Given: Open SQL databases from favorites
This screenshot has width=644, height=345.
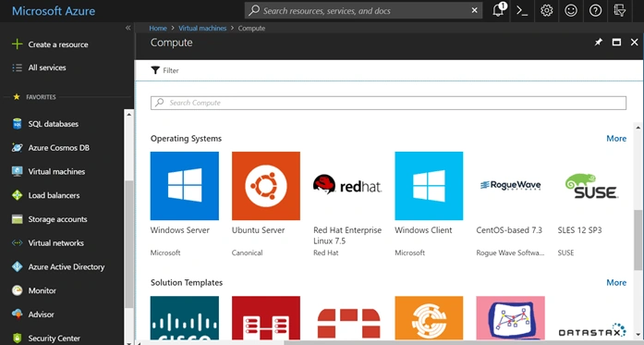Looking at the screenshot, I should (53, 124).
